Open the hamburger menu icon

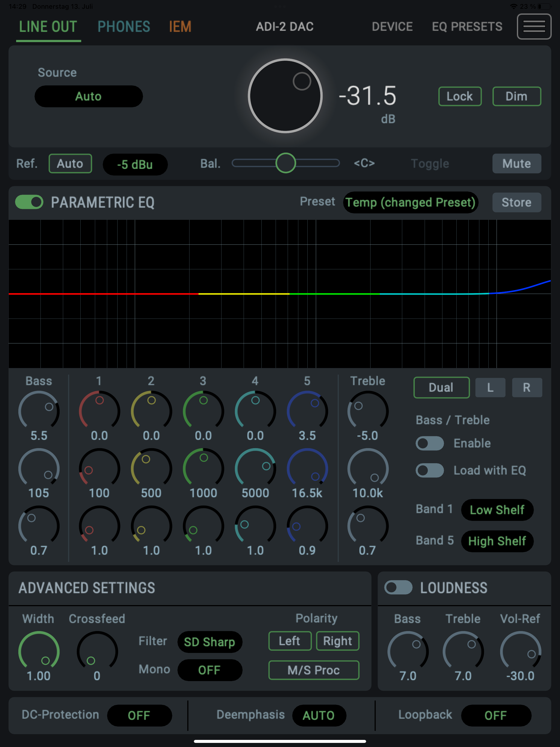(534, 26)
